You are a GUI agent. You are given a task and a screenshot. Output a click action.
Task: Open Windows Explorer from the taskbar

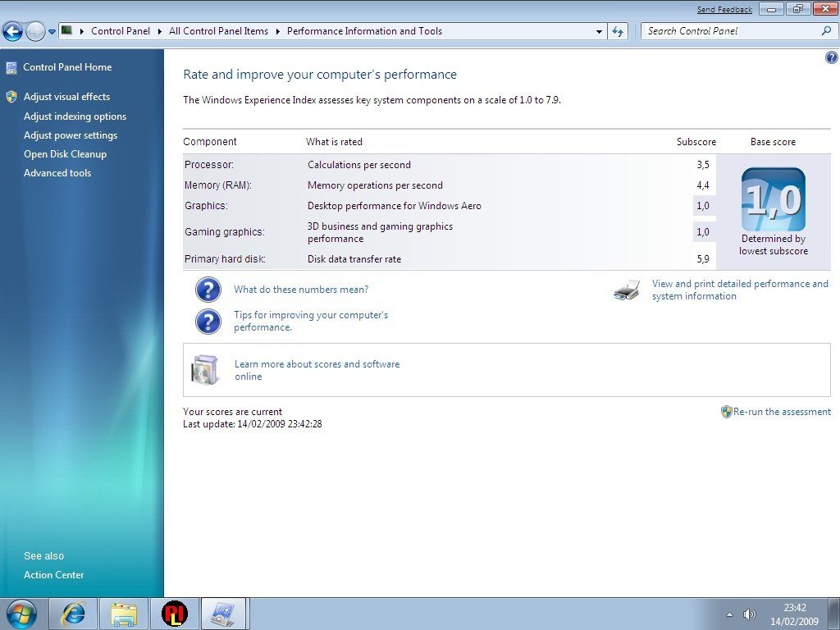pyautogui.click(x=124, y=614)
